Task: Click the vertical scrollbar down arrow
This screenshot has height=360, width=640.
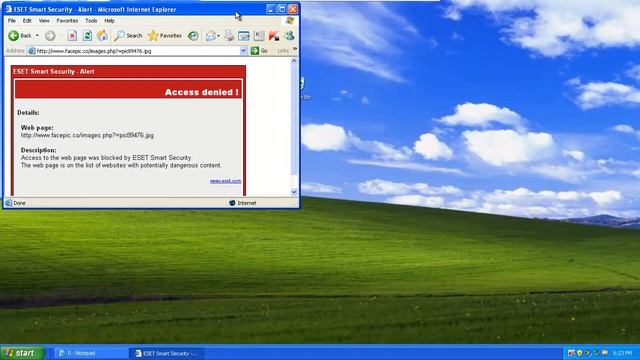Action: tap(294, 192)
